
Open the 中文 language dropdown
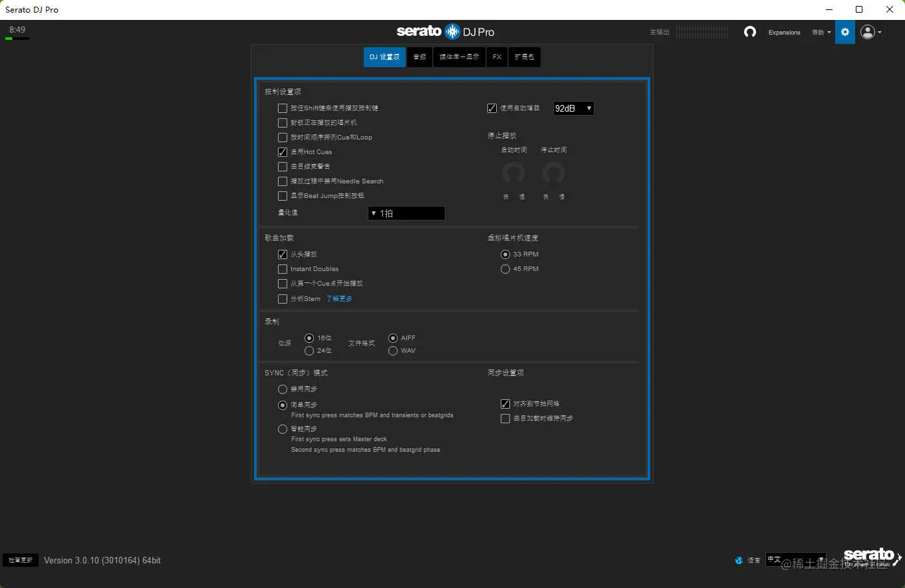pyautogui.click(x=795, y=560)
